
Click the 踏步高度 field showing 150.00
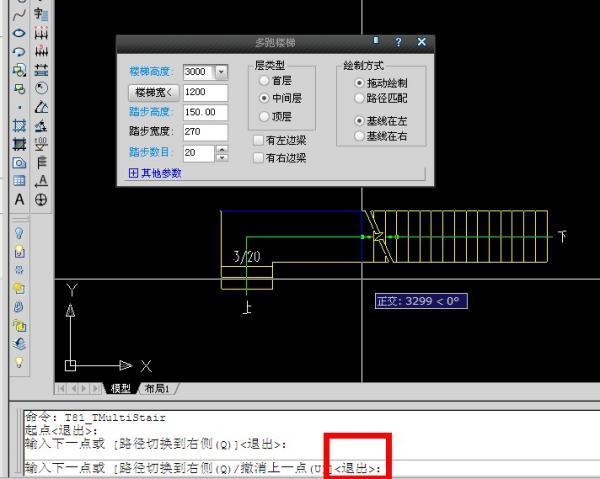pos(205,112)
